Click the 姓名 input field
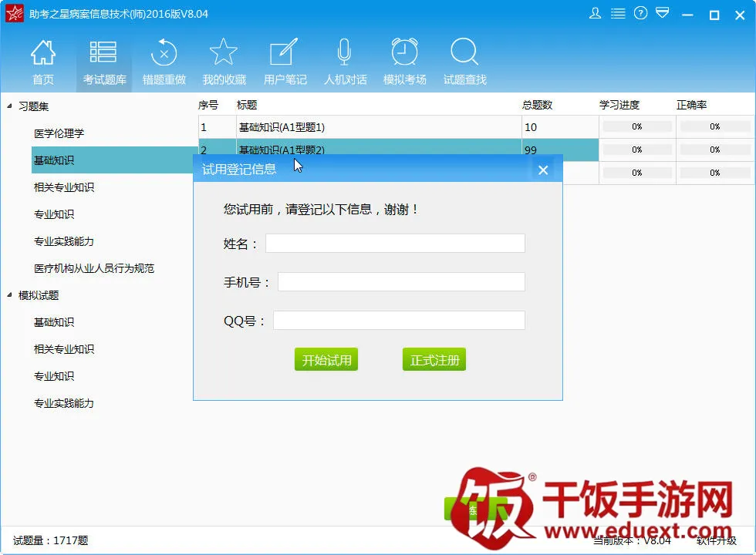Image resolution: width=756 pixels, height=555 pixels. tap(395, 244)
